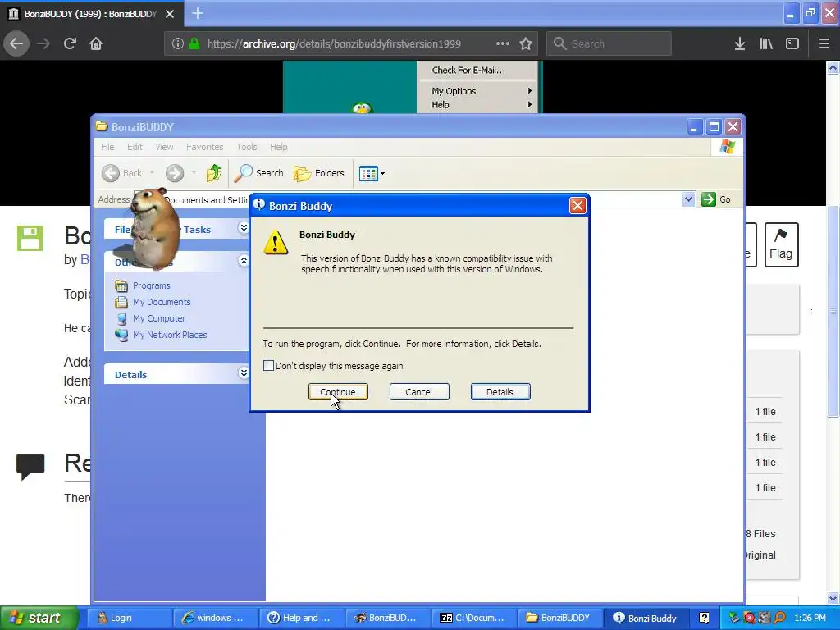The width and height of the screenshot is (840, 630).
Task: Open View menu in BonziBUDDY explorer
Action: click(x=164, y=147)
